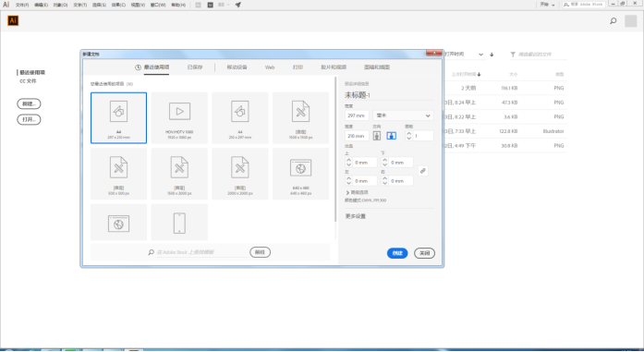
Task: Adjust the right bleed stepper
Action: pos(385,181)
